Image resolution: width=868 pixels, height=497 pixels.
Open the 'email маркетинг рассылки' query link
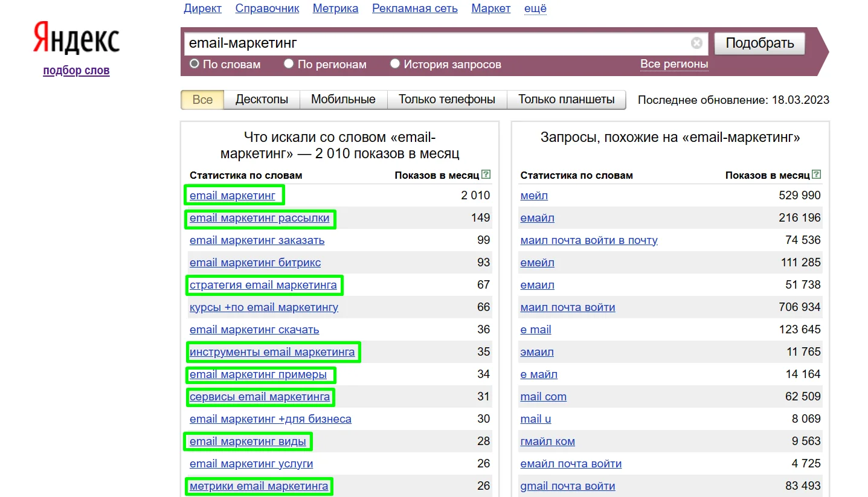point(259,218)
